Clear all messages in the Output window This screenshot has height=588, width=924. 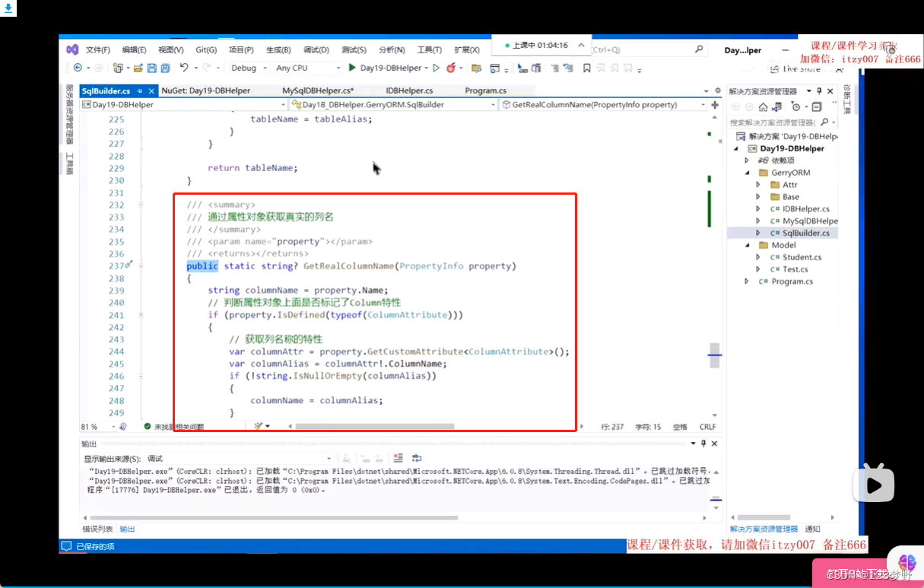click(x=397, y=457)
